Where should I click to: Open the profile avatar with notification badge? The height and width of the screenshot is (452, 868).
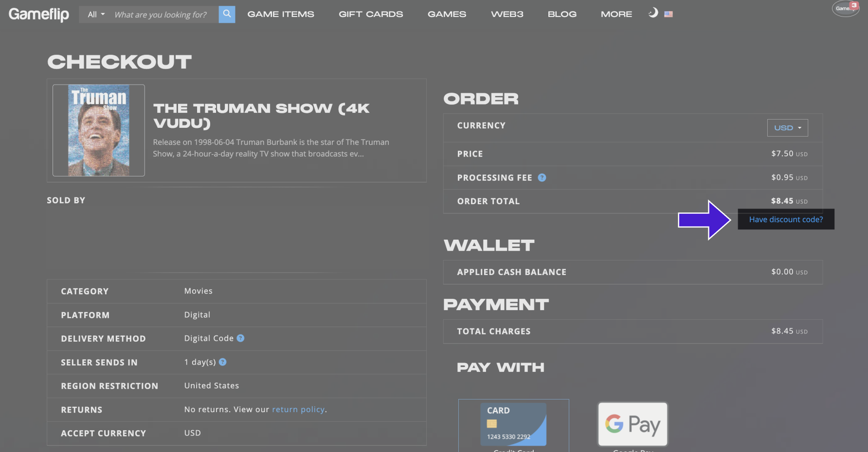coord(846,9)
